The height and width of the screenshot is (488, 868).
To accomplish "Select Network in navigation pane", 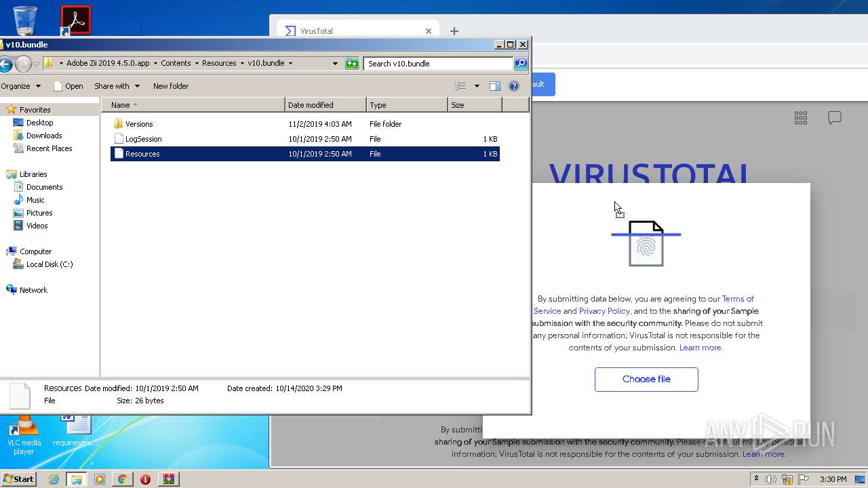I will 33,290.
